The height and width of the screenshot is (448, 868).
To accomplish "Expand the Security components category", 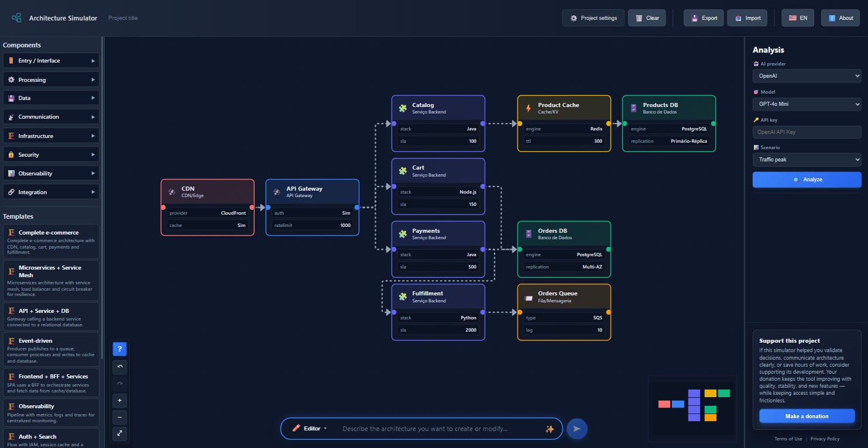I will pos(51,155).
